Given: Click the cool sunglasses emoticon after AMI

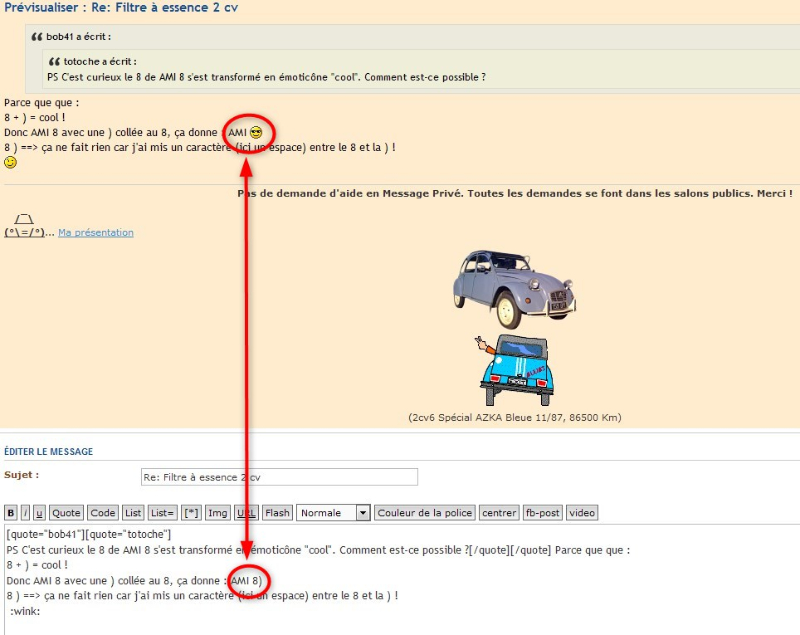Looking at the screenshot, I should (256, 132).
